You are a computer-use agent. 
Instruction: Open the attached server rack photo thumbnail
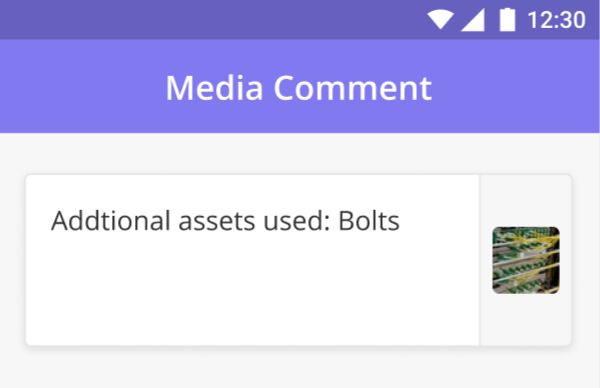click(526, 260)
